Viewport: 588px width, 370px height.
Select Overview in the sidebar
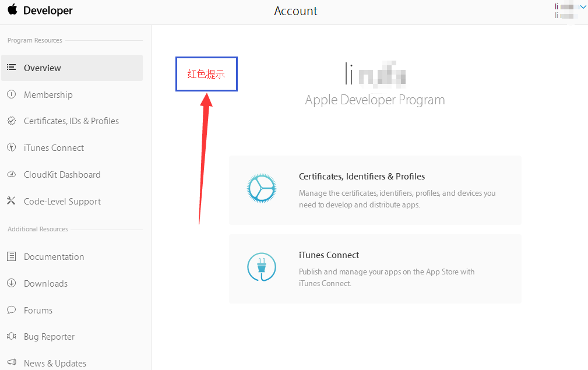72,68
